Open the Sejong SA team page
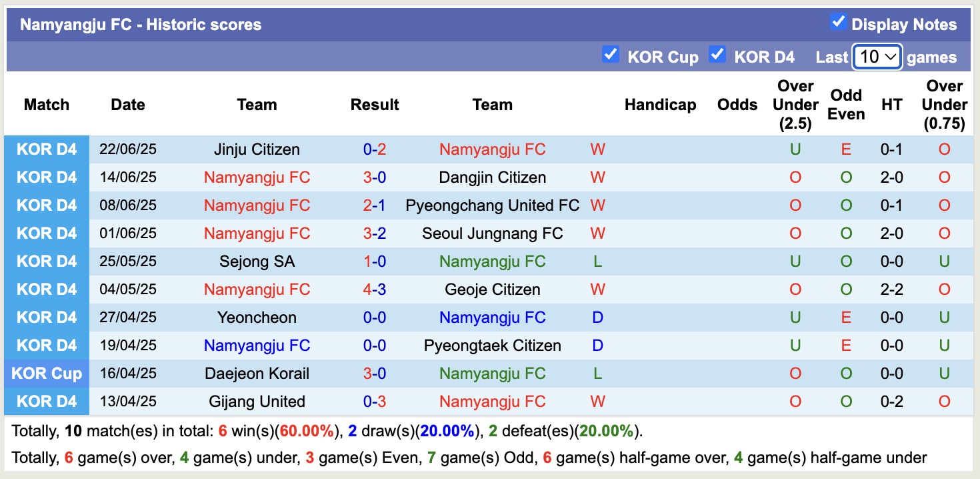This screenshot has width=980, height=479. coord(257,262)
